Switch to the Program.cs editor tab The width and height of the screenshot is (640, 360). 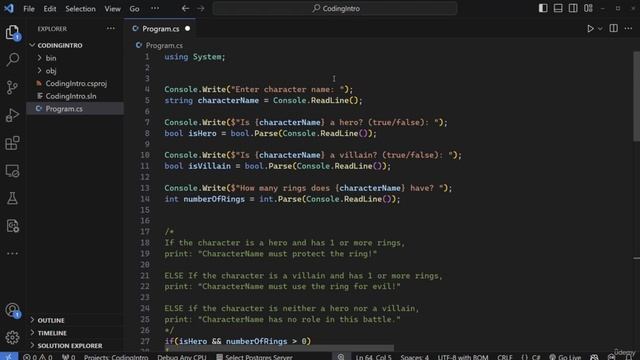pos(160,29)
